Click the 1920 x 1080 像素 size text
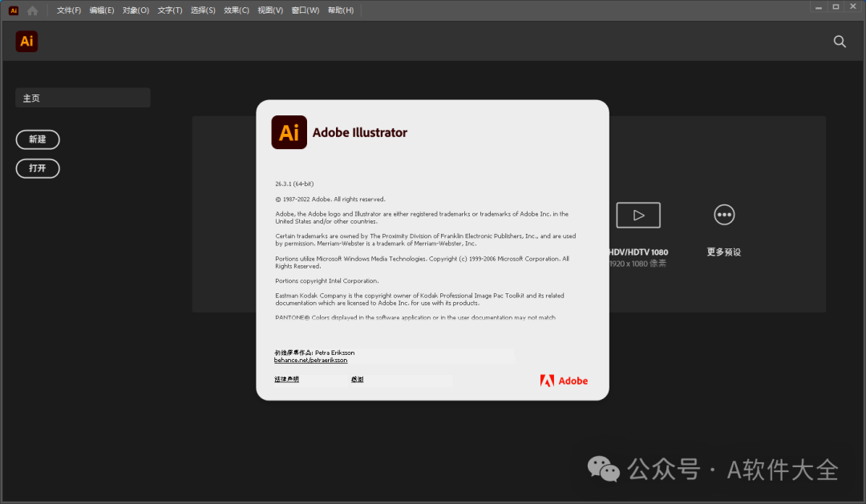This screenshot has height=504, width=866. coord(638,264)
